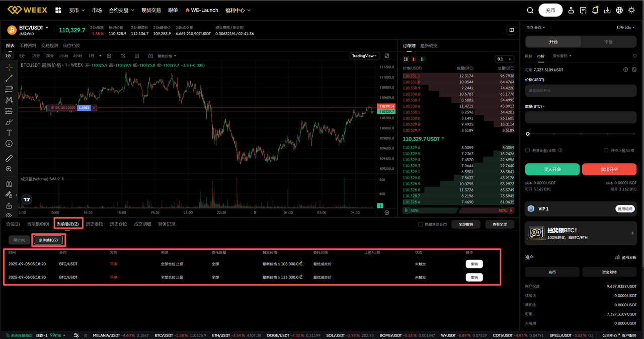Click 撤销 for the 108,000.0 trigger order

474,264
